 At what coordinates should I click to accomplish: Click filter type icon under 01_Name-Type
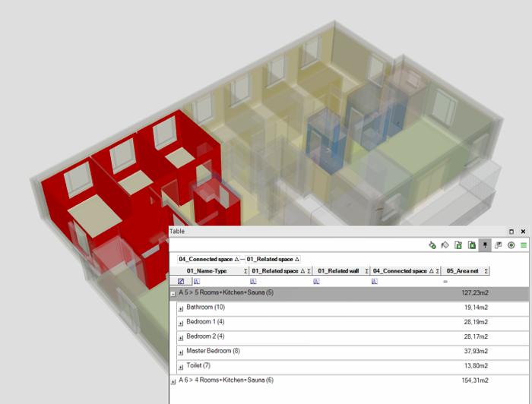click(196, 281)
